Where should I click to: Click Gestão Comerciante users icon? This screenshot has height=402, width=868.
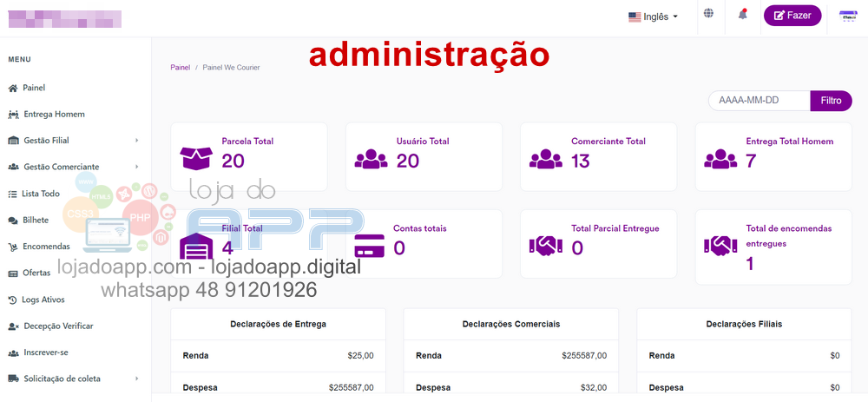pyautogui.click(x=13, y=167)
